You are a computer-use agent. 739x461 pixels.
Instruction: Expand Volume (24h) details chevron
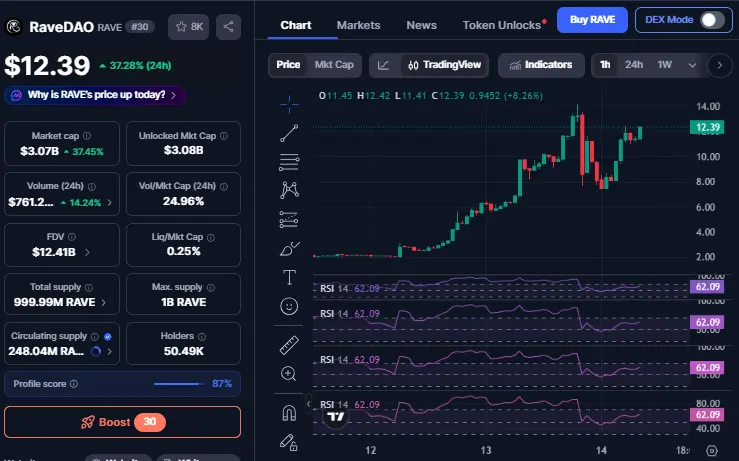point(109,202)
